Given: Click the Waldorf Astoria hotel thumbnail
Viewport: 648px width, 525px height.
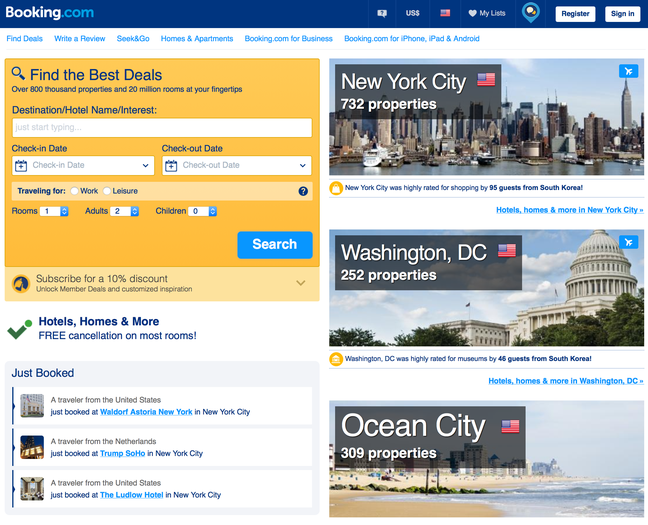Looking at the screenshot, I should 32,406.
